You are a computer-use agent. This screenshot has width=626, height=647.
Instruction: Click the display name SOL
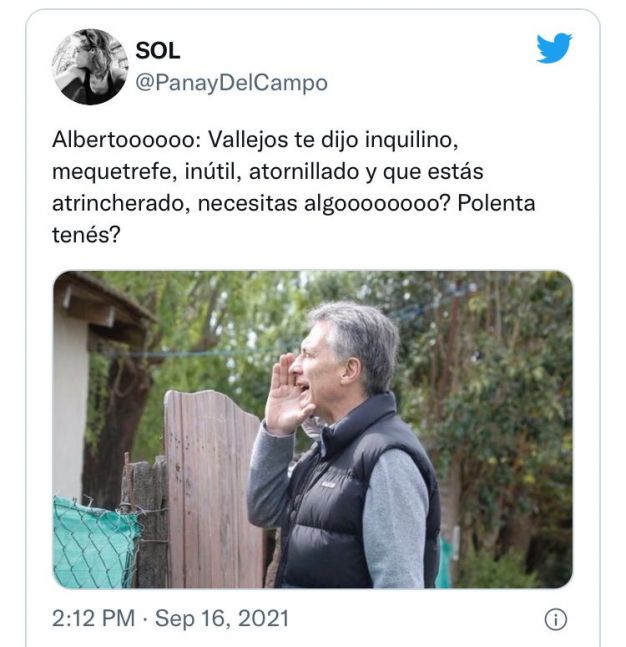tap(158, 51)
